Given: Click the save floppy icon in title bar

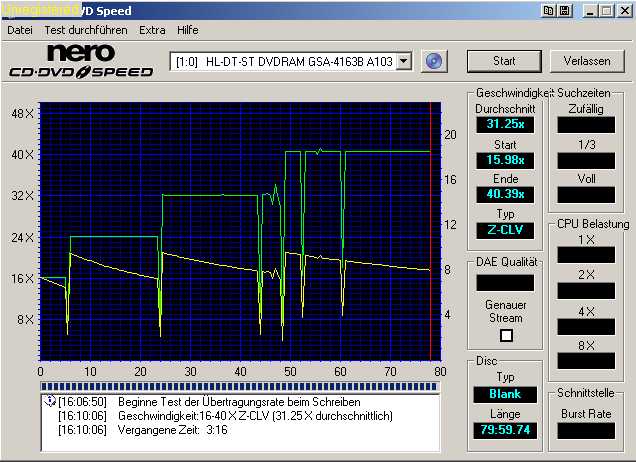Looking at the screenshot, I should point(564,11).
